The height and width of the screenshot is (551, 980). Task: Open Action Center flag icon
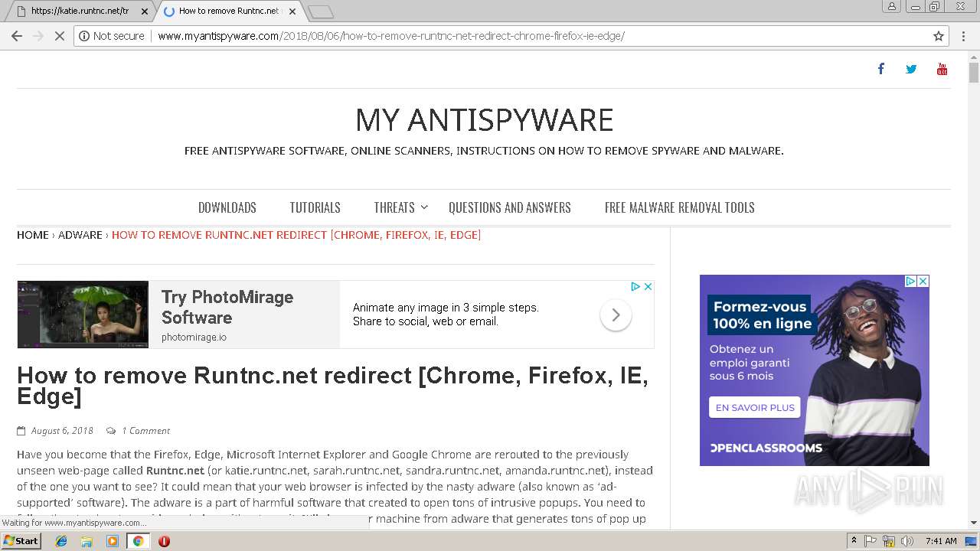[871, 541]
